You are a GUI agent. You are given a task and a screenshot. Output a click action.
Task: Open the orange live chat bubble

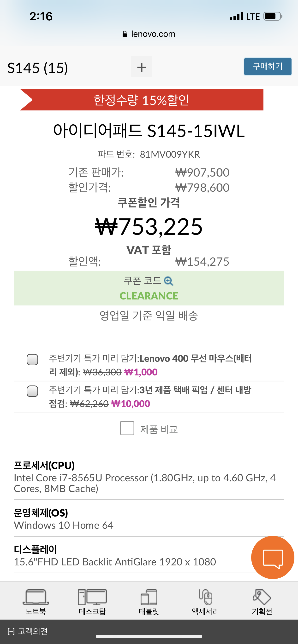(x=273, y=558)
